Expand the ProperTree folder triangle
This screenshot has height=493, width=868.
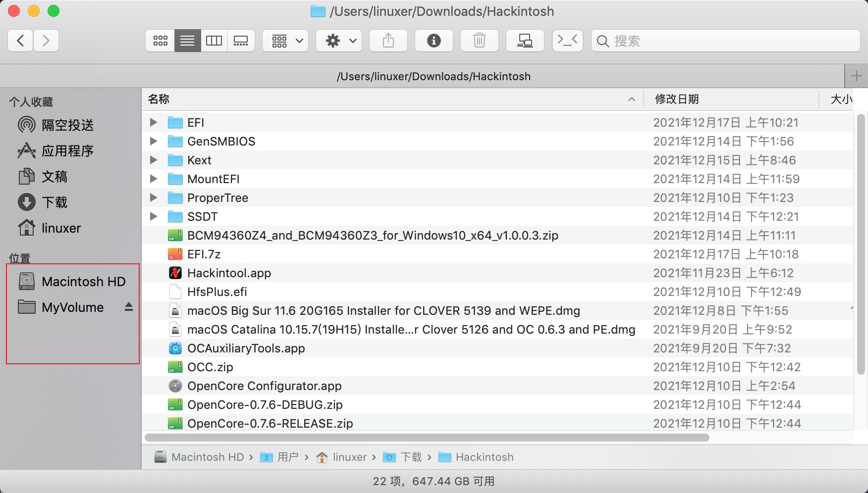pyautogui.click(x=154, y=197)
